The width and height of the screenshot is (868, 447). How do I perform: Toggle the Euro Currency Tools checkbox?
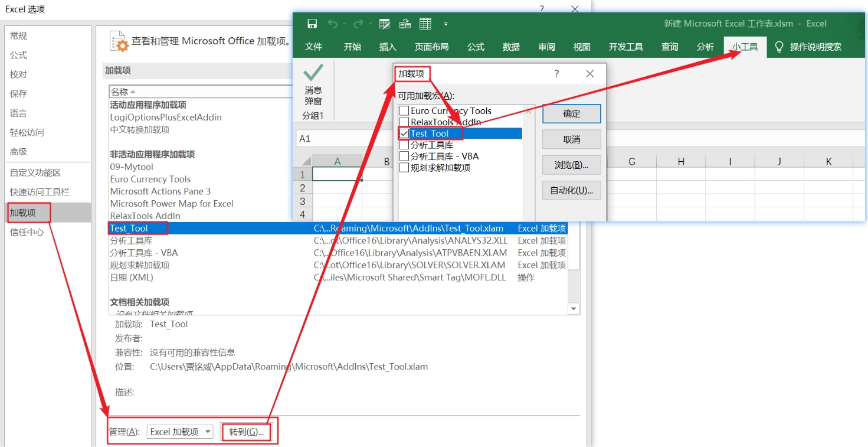click(x=404, y=110)
